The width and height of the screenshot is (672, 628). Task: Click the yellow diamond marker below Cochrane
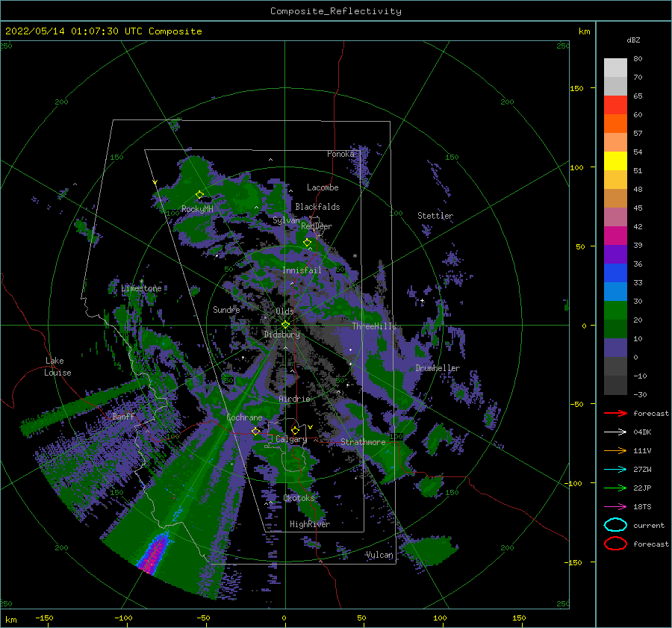click(x=255, y=431)
